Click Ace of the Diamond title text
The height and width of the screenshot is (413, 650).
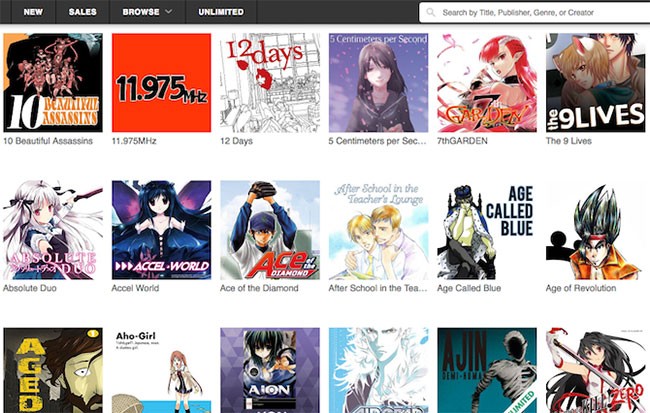click(x=259, y=289)
